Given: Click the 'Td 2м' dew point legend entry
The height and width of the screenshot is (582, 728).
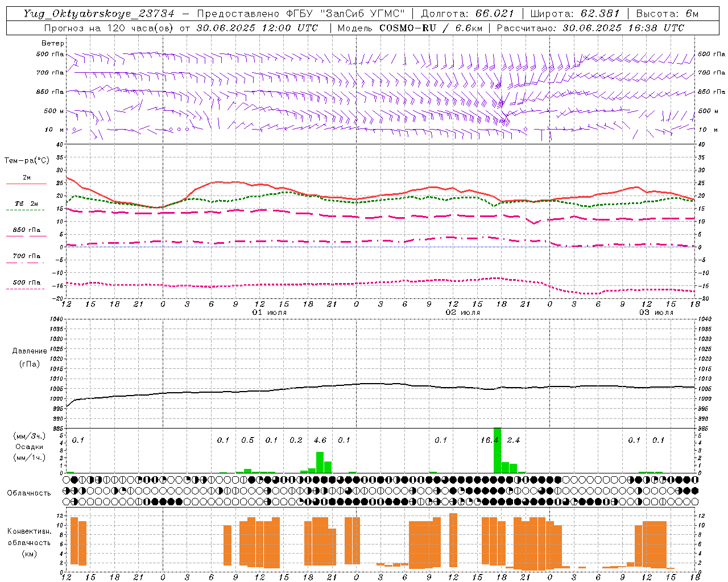Looking at the screenshot, I should pos(26,203).
